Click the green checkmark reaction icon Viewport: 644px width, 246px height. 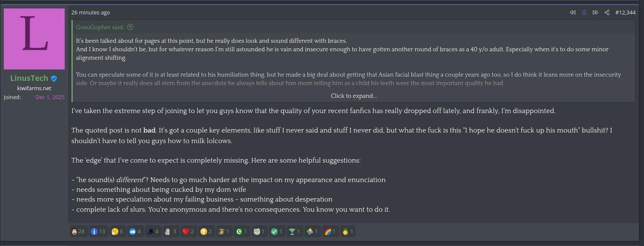[277, 232]
